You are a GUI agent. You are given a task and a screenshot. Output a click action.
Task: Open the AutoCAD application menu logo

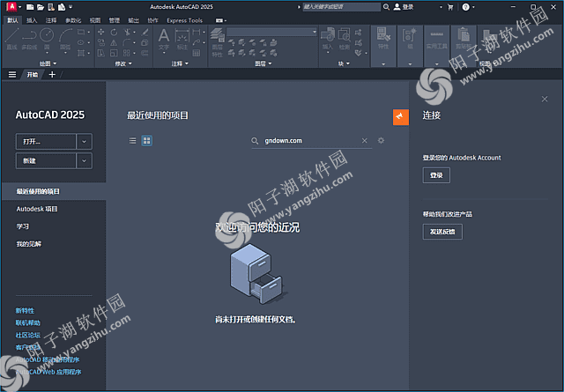[x=11, y=6]
